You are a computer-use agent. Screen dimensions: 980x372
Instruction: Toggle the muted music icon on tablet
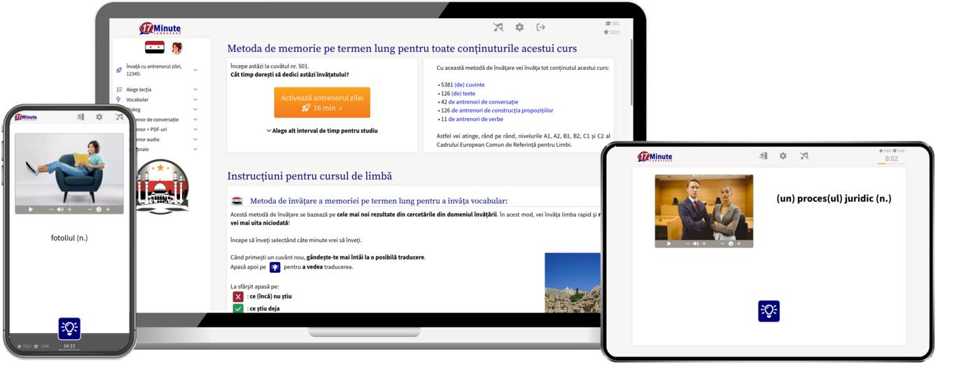click(x=804, y=156)
